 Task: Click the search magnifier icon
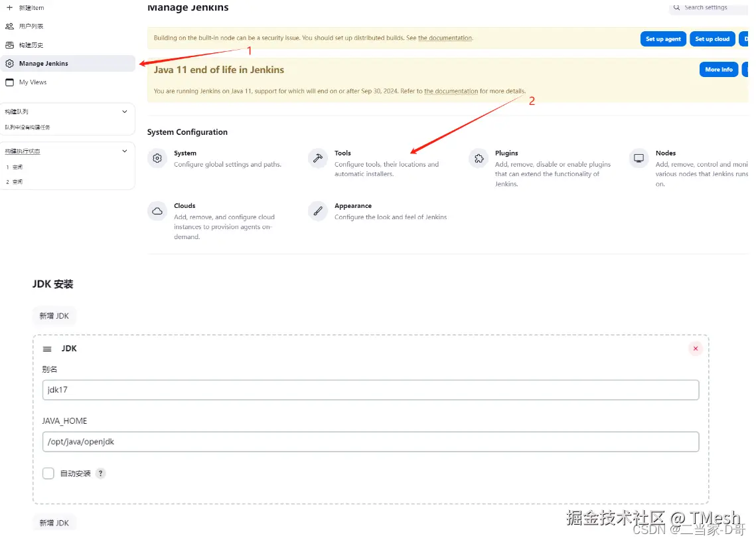pyautogui.click(x=677, y=7)
